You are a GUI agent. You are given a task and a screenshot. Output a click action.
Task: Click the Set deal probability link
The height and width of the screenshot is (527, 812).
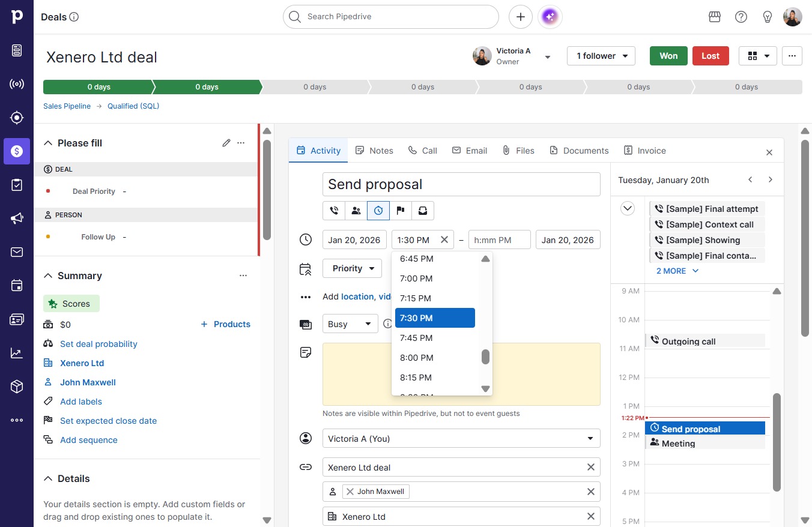(x=98, y=344)
